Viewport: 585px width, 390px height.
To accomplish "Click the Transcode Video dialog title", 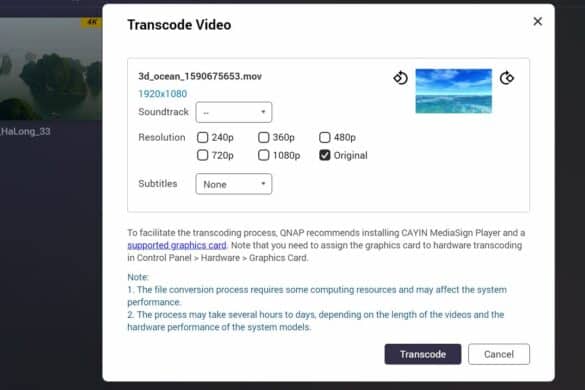I will (179, 25).
